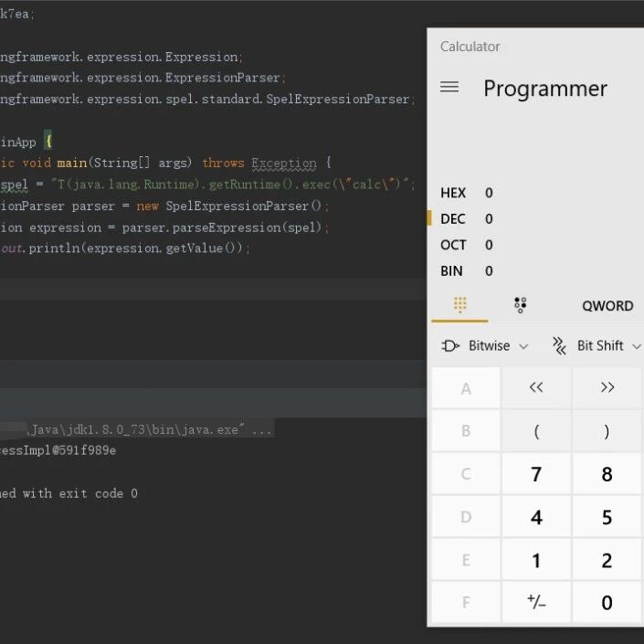Click the throws keyword in main signature
Image resolution: width=644 pixels, height=644 pixels.
pyautogui.click(x=223, y=163)
